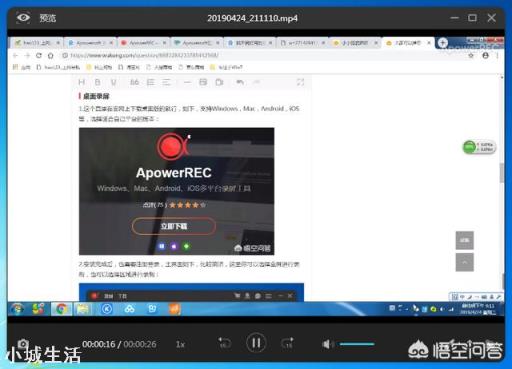Pause the video with the pause button
The image size is (512, 369).
point(256,343)
